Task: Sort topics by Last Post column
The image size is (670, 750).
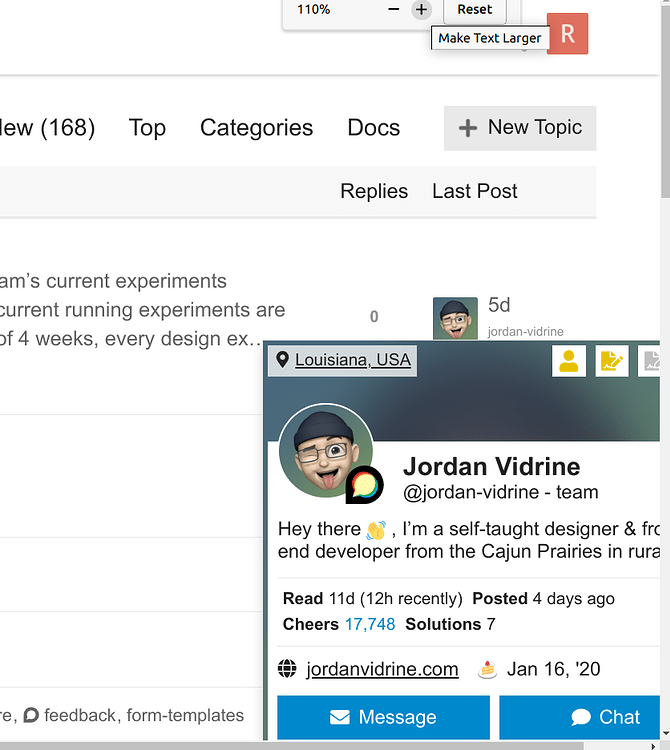Action: coord(475,191)
